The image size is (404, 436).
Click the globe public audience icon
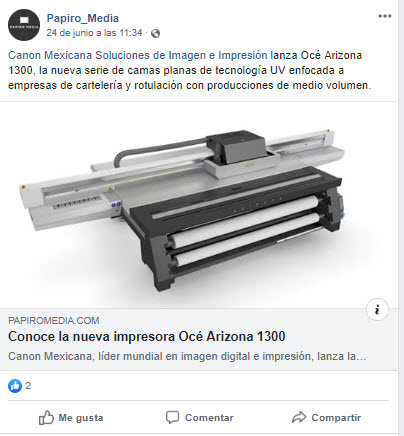coord(155,33)
